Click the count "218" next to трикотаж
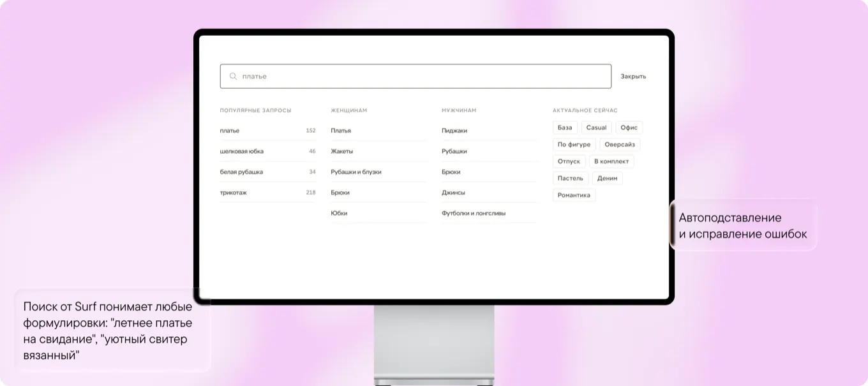868x386 pixels. (311, 192)
